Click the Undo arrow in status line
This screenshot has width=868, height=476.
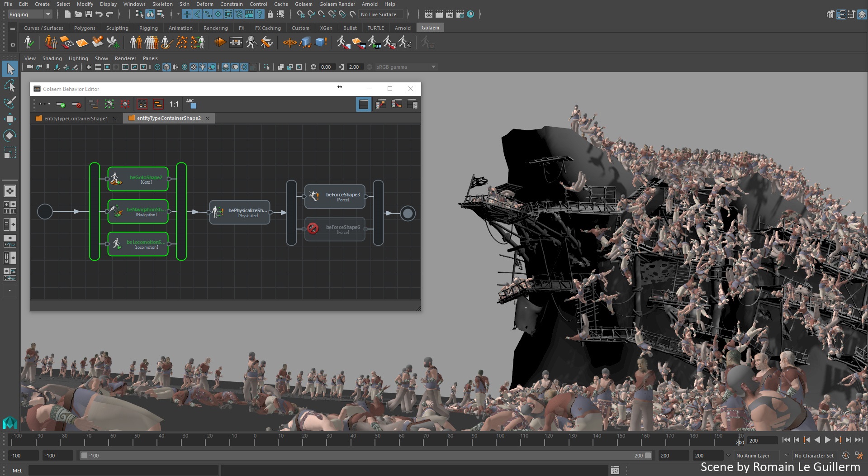[99, 14]
